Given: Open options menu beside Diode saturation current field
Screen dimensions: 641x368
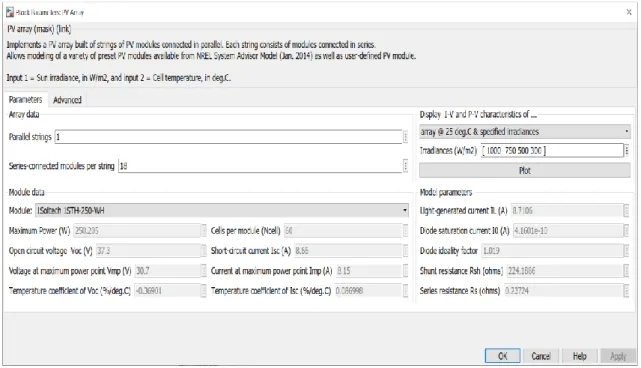Looking at the screenshot, I should point(627,231).
